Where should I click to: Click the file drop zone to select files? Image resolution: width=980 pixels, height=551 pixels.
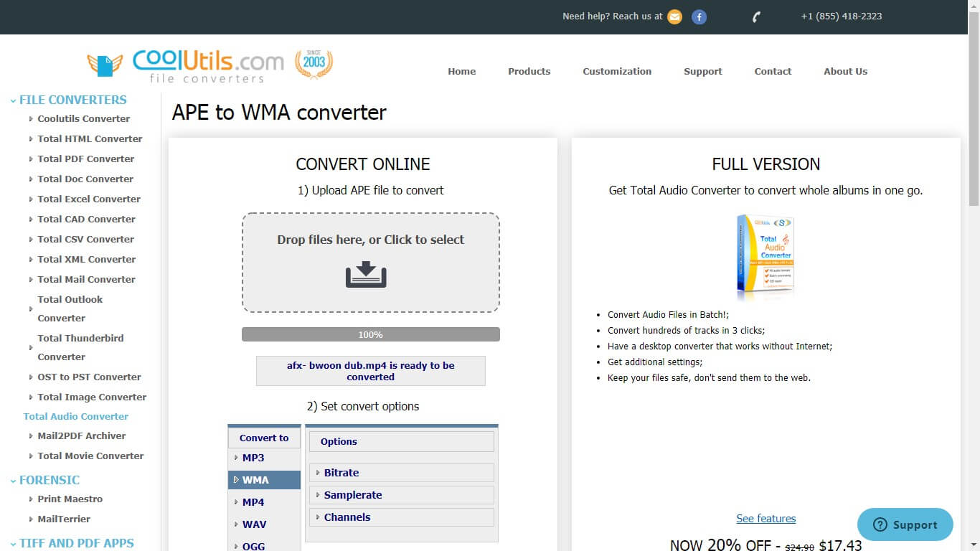coord(371,263)
